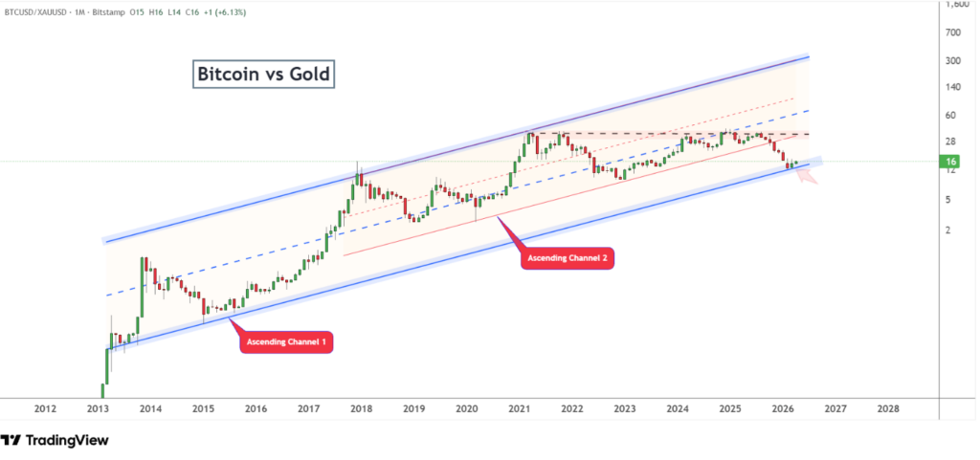980x460 pixels.
Task: Click the green current price tag 16
Action: (951, 163)
